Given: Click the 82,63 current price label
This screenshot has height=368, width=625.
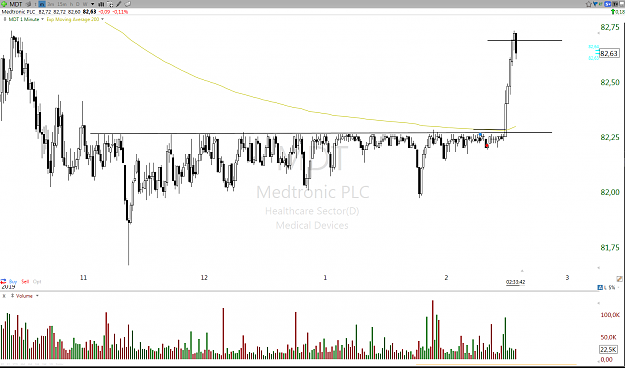Looking at the screenshot, I should click(609, 53).
